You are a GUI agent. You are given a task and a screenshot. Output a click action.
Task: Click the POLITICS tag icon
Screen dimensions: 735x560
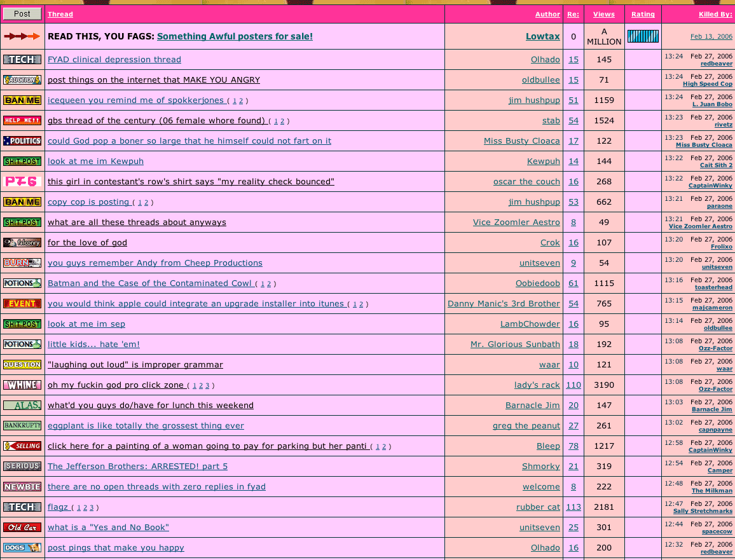22,140
